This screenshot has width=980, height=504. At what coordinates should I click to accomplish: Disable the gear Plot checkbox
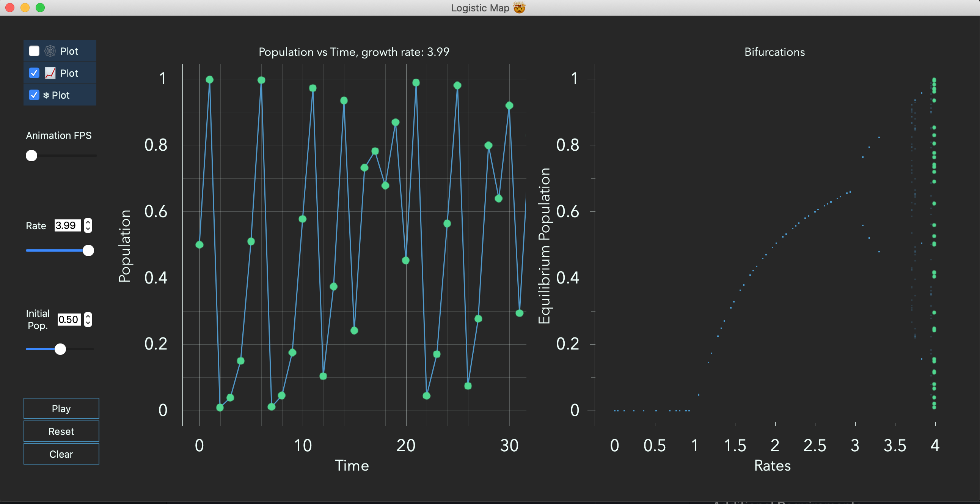click(x=33, y=95)
